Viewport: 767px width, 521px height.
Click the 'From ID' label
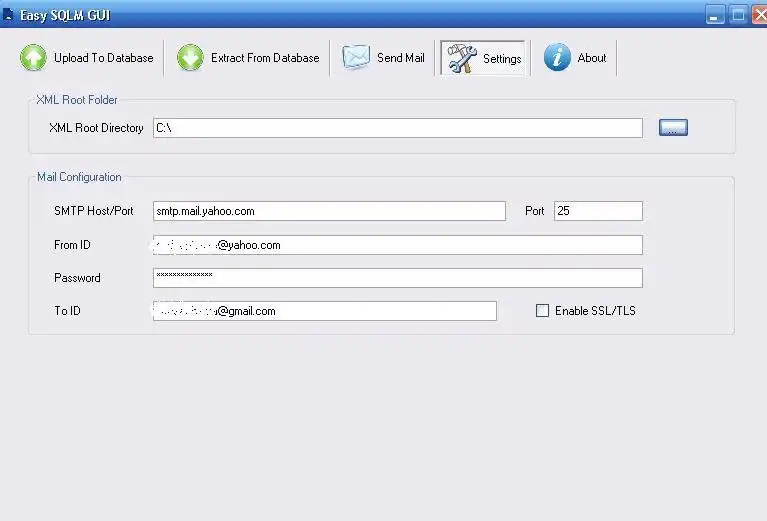click(x=72, y=245)
